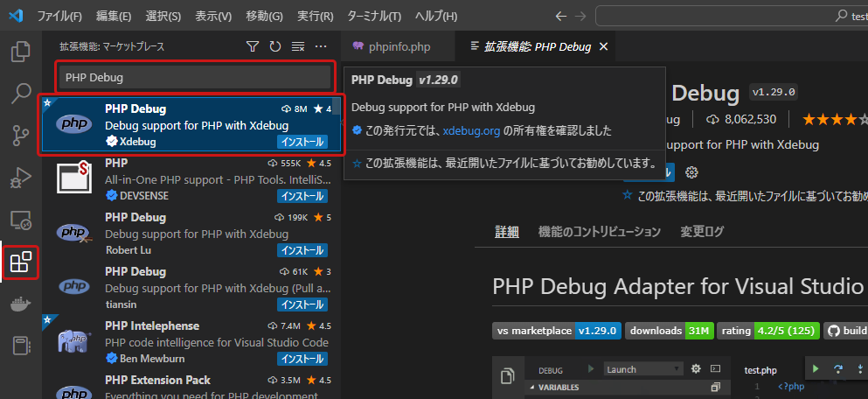The width and height of the screenshot is (868, 399).
Task: Switch to the 変更ログ tab
Action: [702, 232]
